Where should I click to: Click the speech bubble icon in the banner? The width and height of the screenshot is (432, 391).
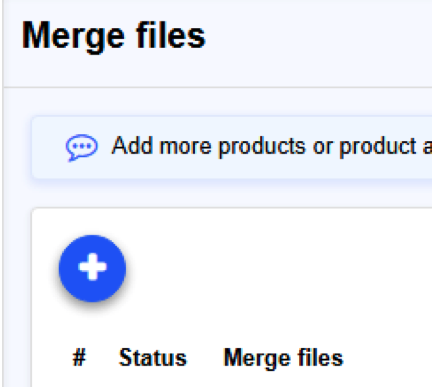tap(82, 148)
